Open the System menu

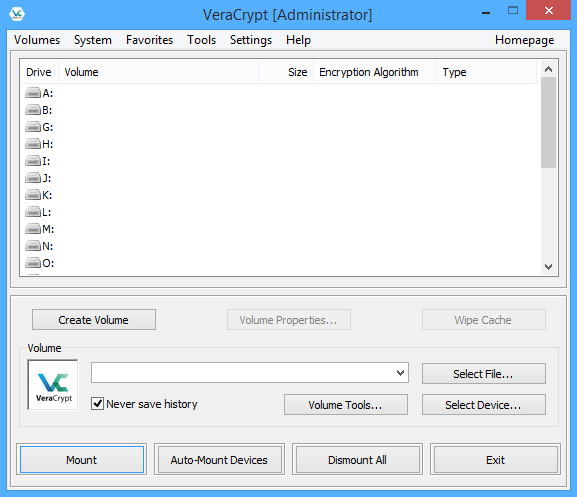(93, 40)
